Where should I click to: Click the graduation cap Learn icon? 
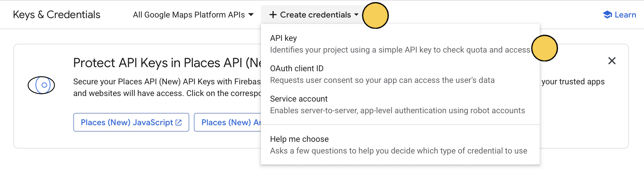[x=607, y=15]
